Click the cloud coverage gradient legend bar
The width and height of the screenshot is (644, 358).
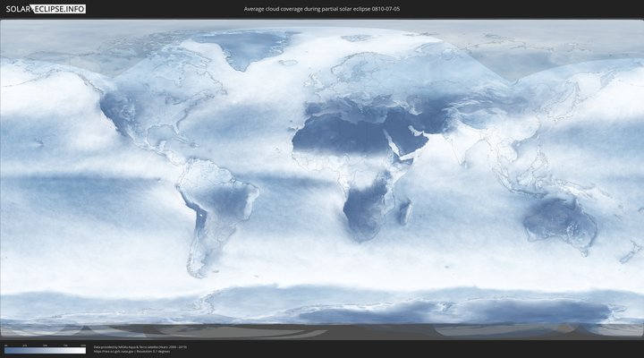[45, 351]
